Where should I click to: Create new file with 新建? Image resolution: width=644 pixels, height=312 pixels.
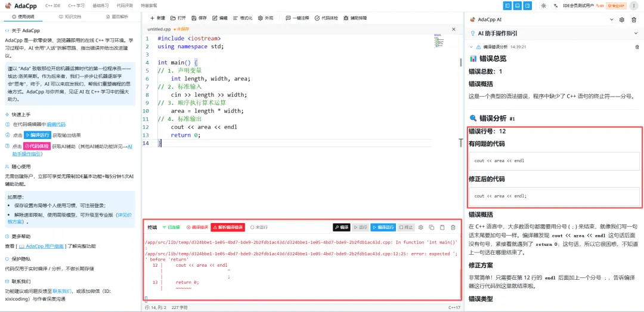157,18
